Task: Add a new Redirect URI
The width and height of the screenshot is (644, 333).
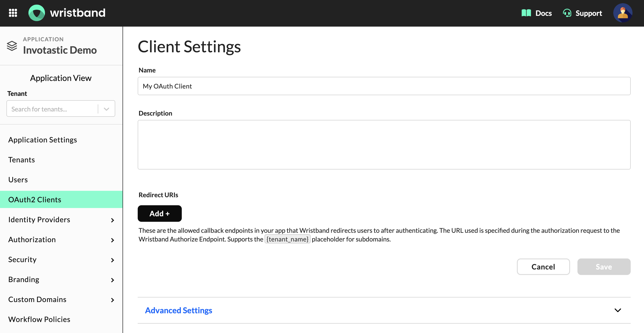Action: pos(160,213)
